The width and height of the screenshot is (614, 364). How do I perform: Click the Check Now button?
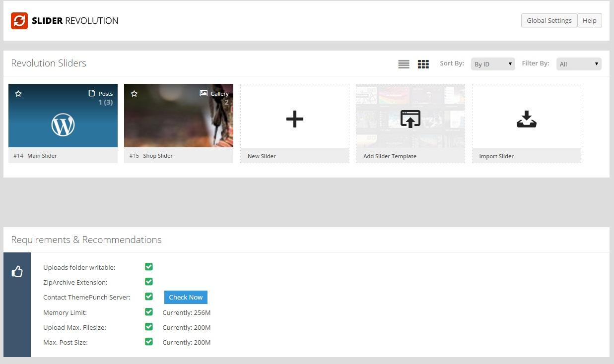coord(186,297)
